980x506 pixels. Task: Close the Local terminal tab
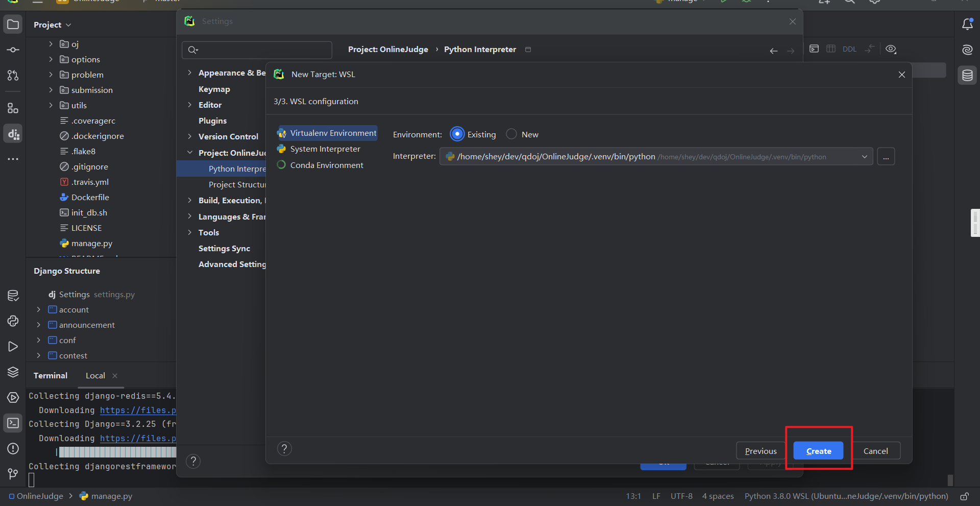pos(115,376)
